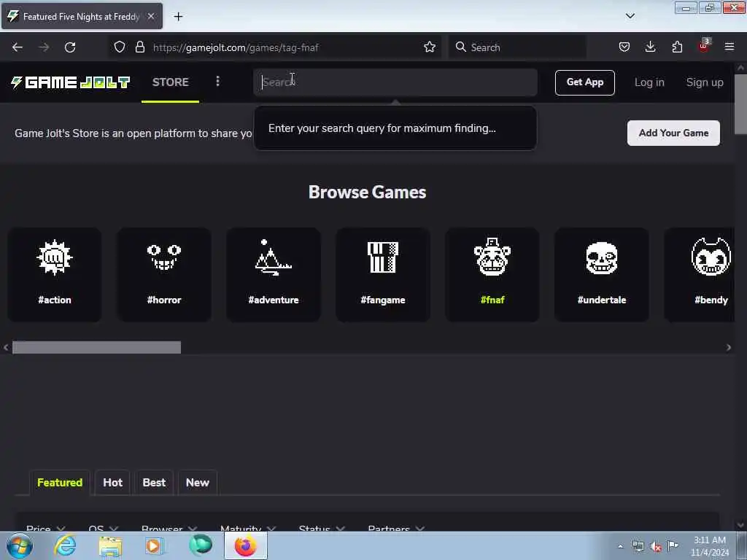Screen dimensions: 747x560
Task: Open Windows Media Player from taskbar
Action: 155,545
